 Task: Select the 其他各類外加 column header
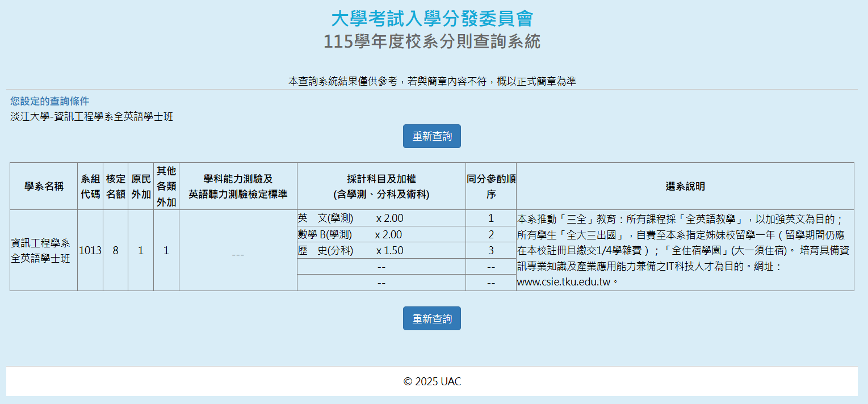166,186
